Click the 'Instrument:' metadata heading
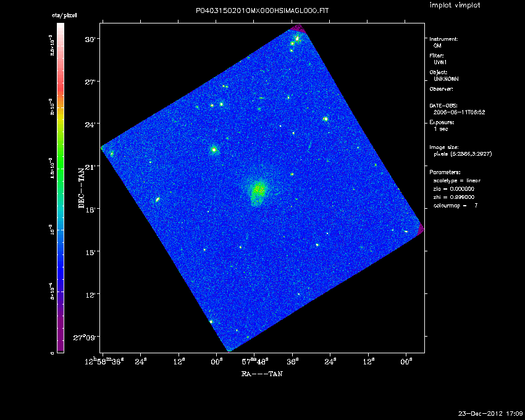The width and height of the screenshot is (525, 420). (443, 39)
